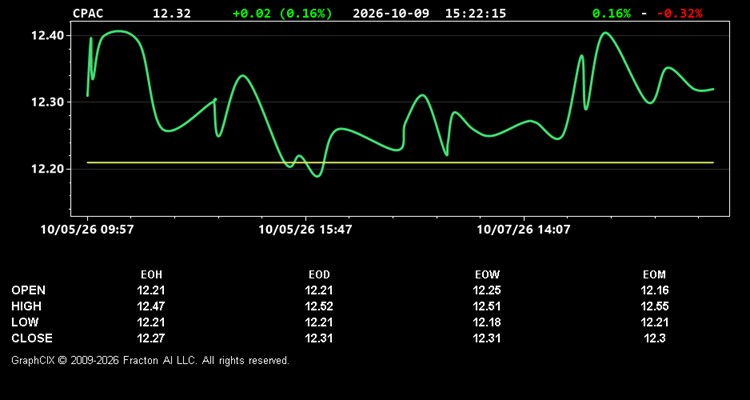
Task: Select the date 2026-10-09
Action: coord(391,13)
